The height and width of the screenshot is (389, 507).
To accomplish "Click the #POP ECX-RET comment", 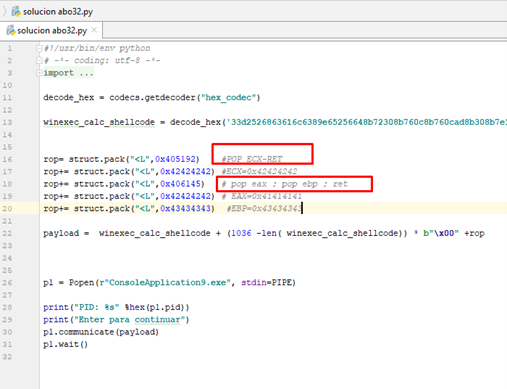I will click(252, 159).
